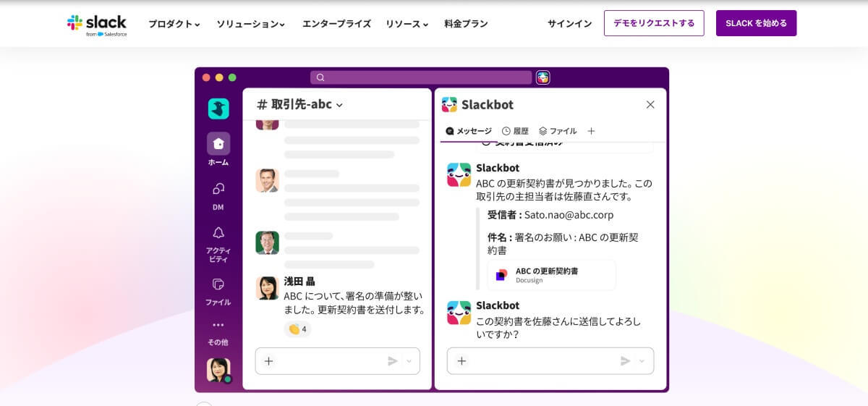Click avatar of man with green background
The width and height of the screenshot is (868, 406).
pyautogui.click(x=267, y=242)
